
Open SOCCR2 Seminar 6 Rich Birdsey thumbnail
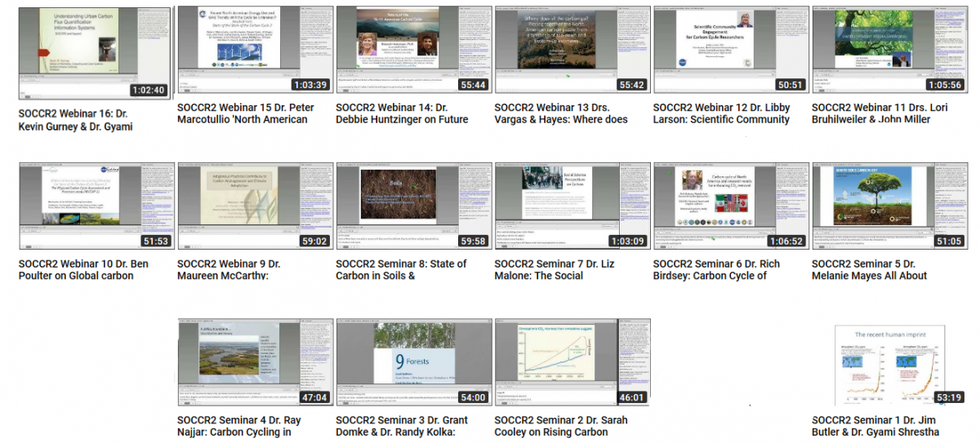click(730, 206)
